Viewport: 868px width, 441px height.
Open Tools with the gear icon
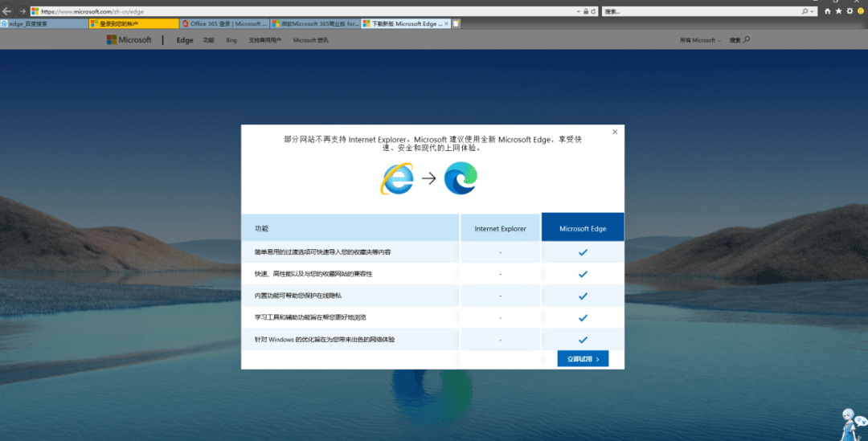tap(850, 11)
